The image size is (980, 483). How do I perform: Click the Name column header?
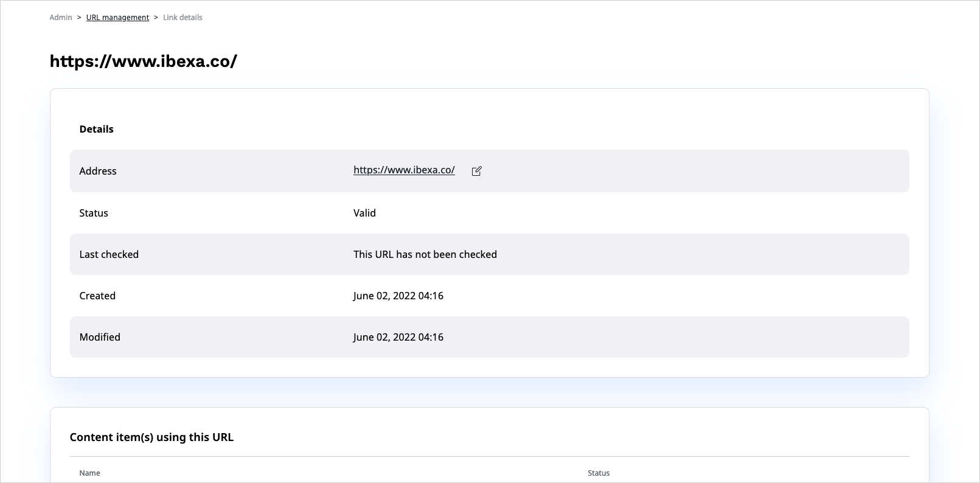coord(89,473)
